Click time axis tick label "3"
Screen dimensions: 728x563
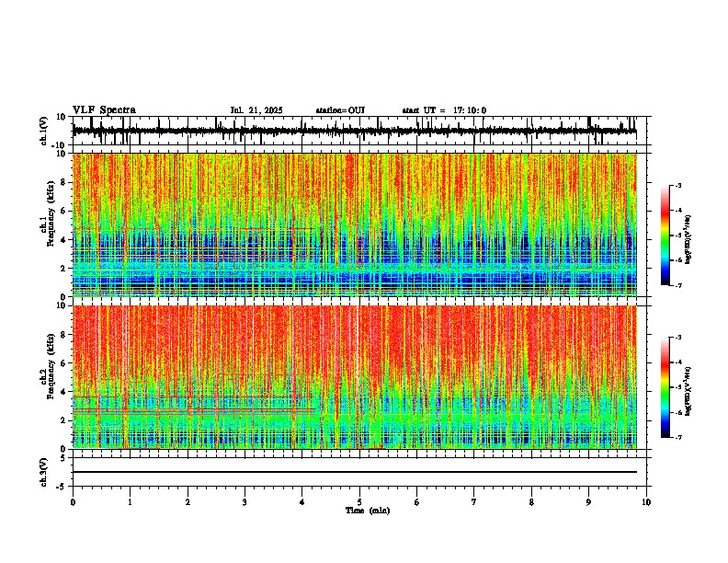[245, 502]
